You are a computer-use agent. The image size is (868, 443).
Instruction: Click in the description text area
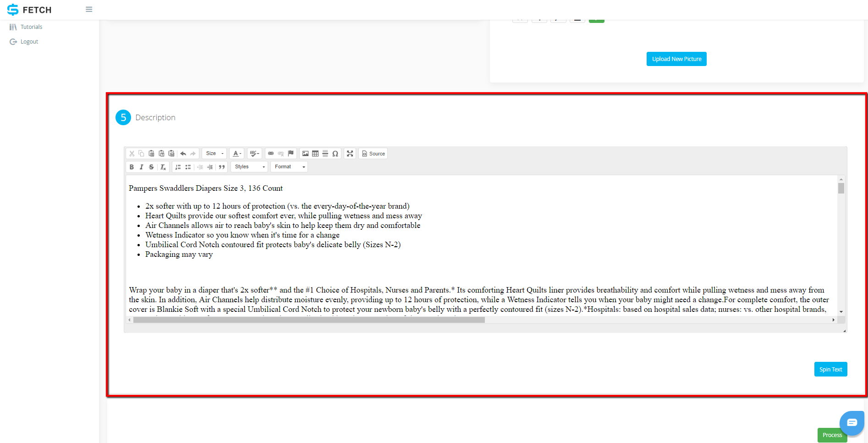[482, 245]
